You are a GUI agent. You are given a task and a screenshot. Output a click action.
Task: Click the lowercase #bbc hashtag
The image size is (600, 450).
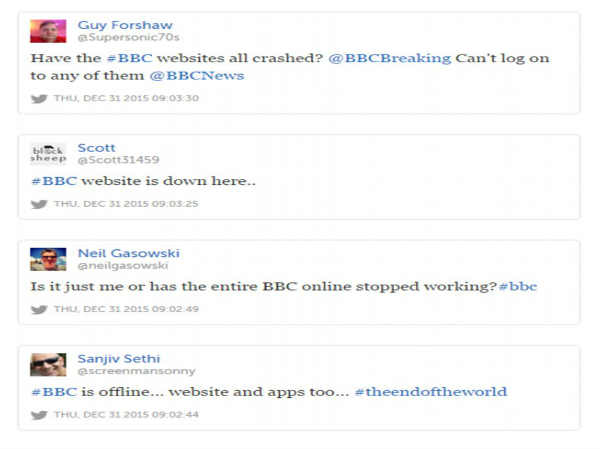[x=517, y=286]
